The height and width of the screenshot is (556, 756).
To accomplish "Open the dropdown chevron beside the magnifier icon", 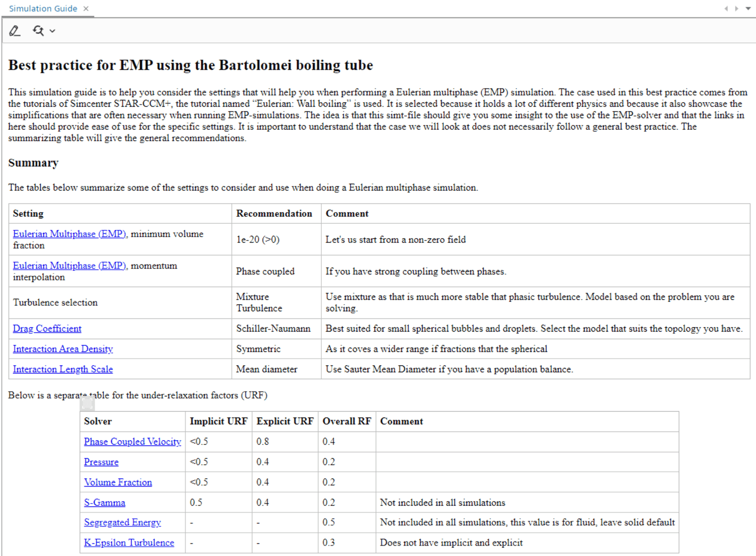I will click(x=52, y=31).
